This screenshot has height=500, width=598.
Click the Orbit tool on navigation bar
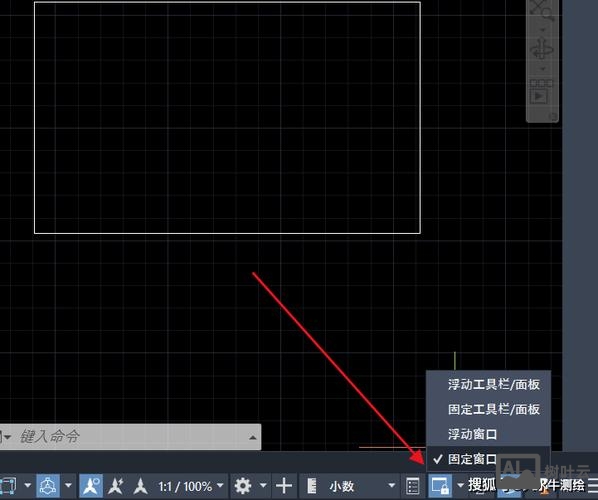[x=542, y=49]
